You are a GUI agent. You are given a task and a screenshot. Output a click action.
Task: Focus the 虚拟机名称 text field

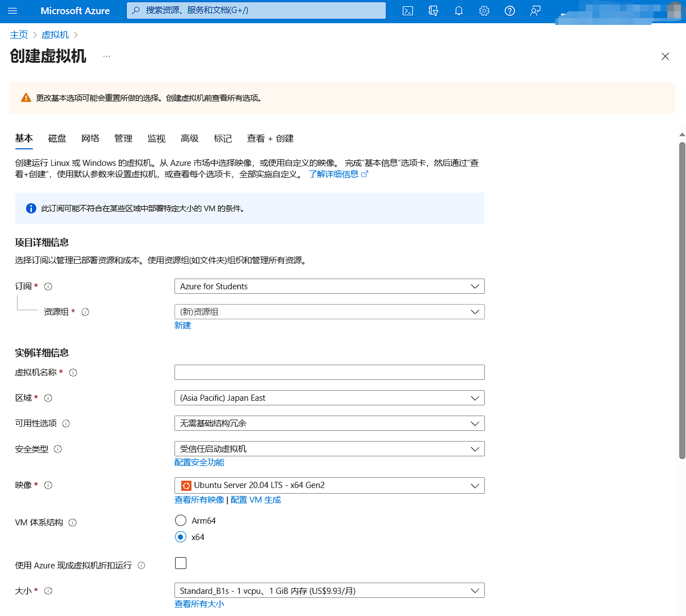click(x=330, y=373)
